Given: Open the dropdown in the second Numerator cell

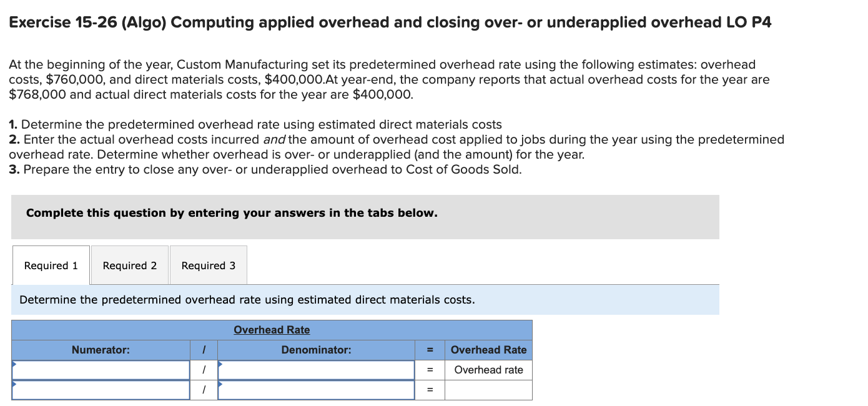Looking at the screenshot, I should coord(100,389).
